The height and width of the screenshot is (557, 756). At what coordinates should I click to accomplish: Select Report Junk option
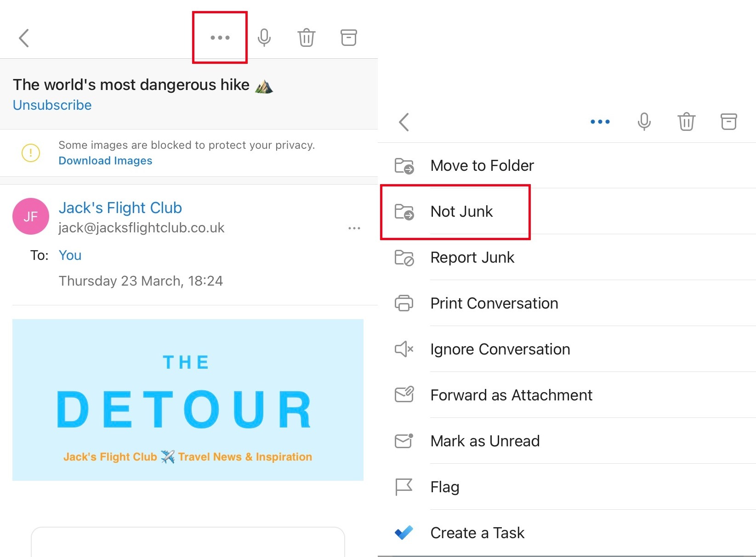pos(472,257)
